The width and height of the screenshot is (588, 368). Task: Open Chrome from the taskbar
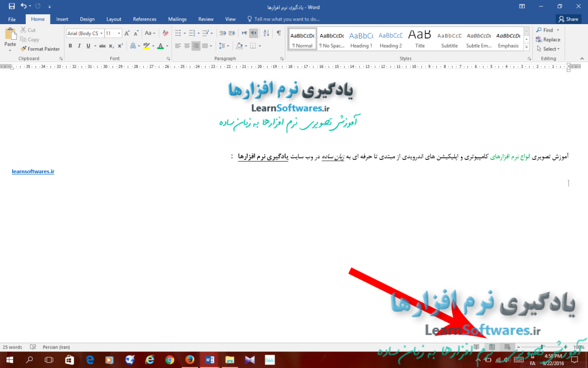169,360
